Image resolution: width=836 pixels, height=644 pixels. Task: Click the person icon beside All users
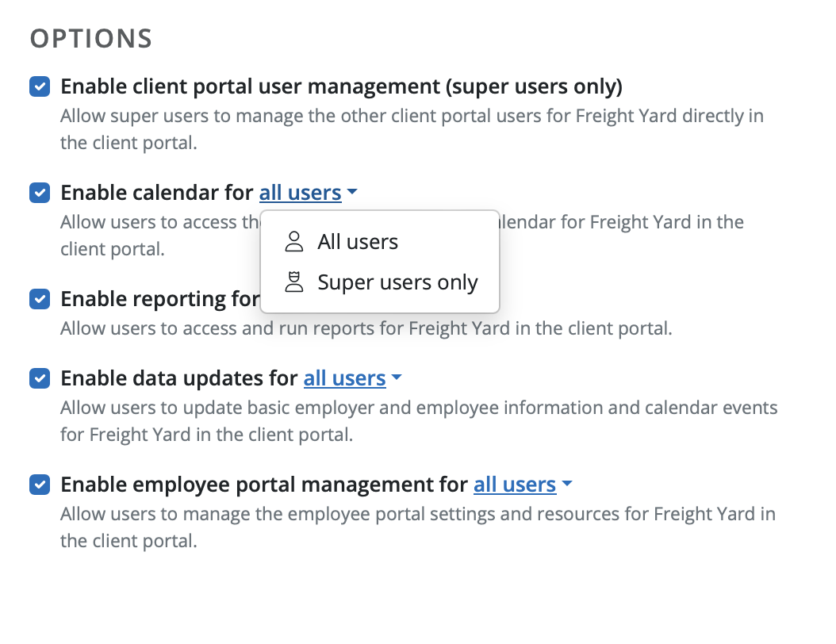point(294,242)
